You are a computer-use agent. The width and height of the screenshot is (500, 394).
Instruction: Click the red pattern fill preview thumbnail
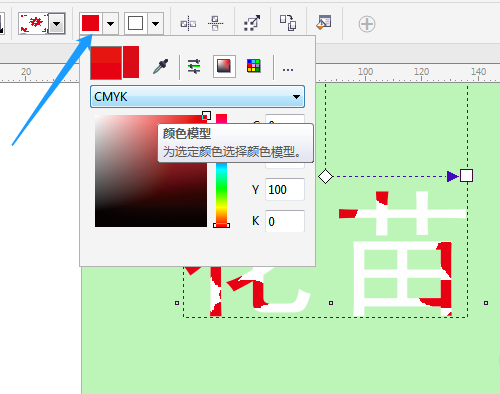33,24
